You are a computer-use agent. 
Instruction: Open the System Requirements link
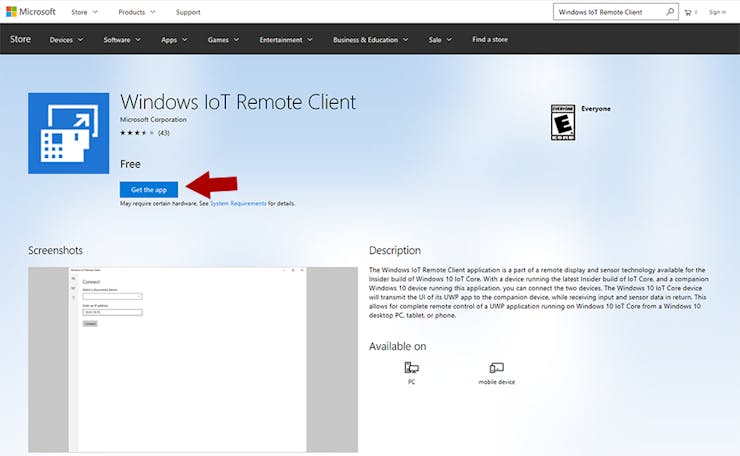click(238, 203)
